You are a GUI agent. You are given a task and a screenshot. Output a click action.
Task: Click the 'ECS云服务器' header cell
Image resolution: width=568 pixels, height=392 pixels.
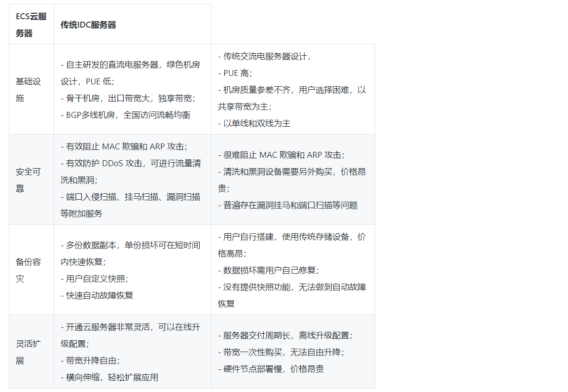click(32, 25)
